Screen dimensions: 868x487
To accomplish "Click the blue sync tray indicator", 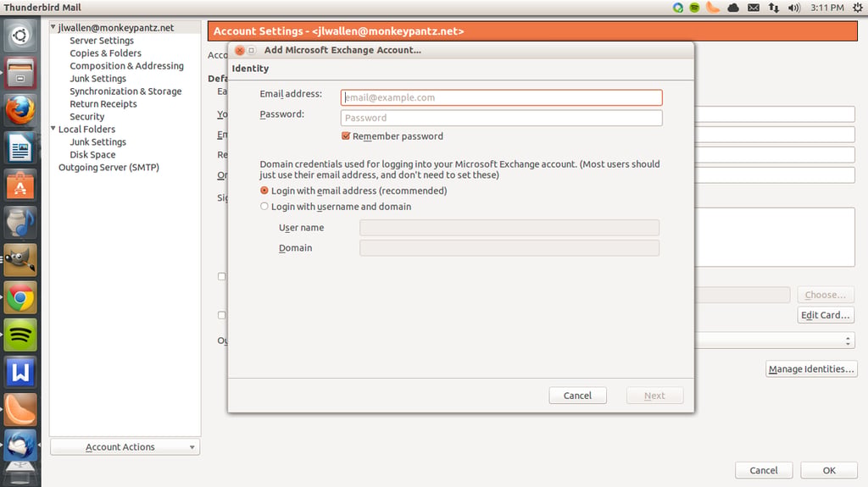I will tap(677, 8).
